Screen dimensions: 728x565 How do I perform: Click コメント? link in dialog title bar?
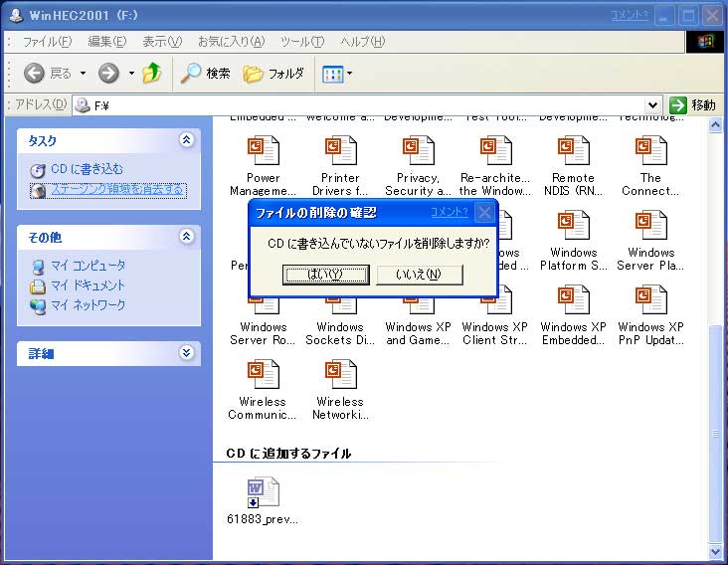450,212
